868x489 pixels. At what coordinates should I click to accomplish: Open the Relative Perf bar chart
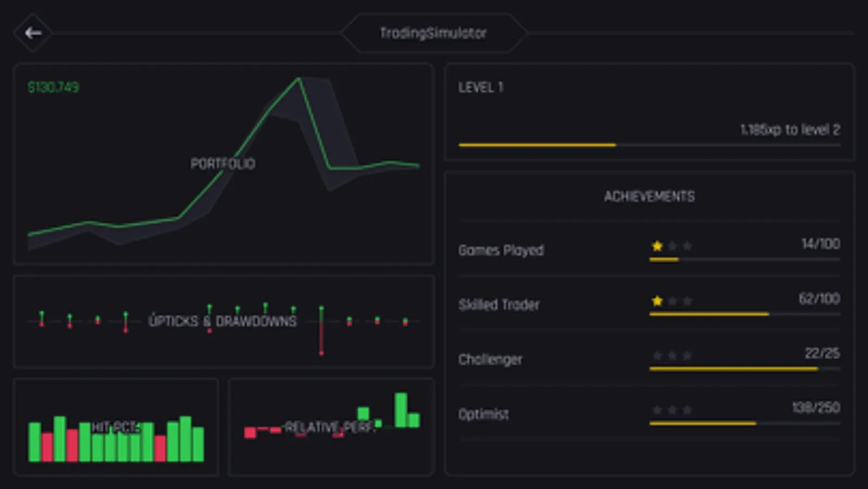[331, 427]
